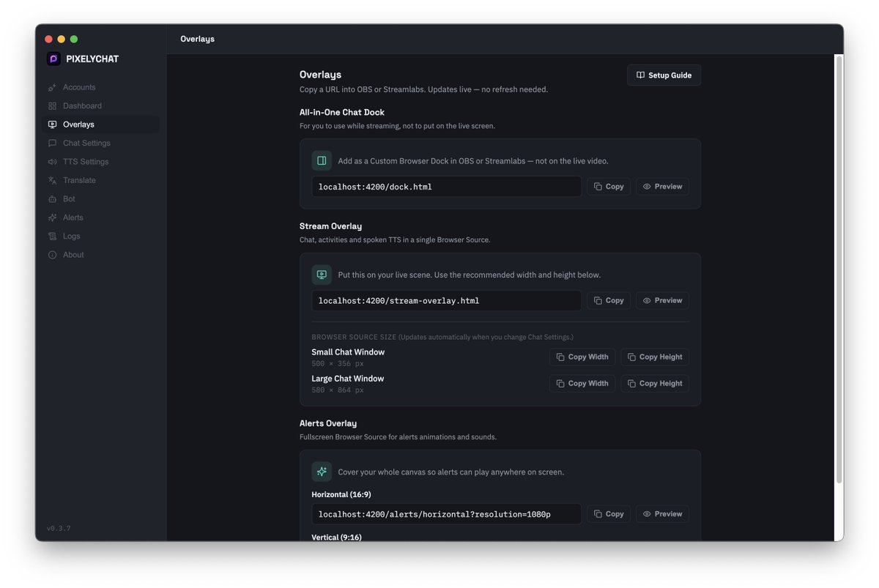Switch to the Translate section
The height and width of the screenshot is (588, 879).
coord(101,180)
